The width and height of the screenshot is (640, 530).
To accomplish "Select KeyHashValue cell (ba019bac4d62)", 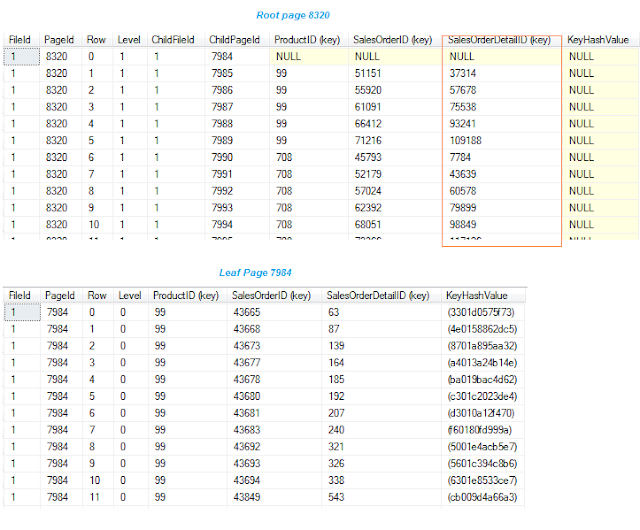I will pos(484,379).
